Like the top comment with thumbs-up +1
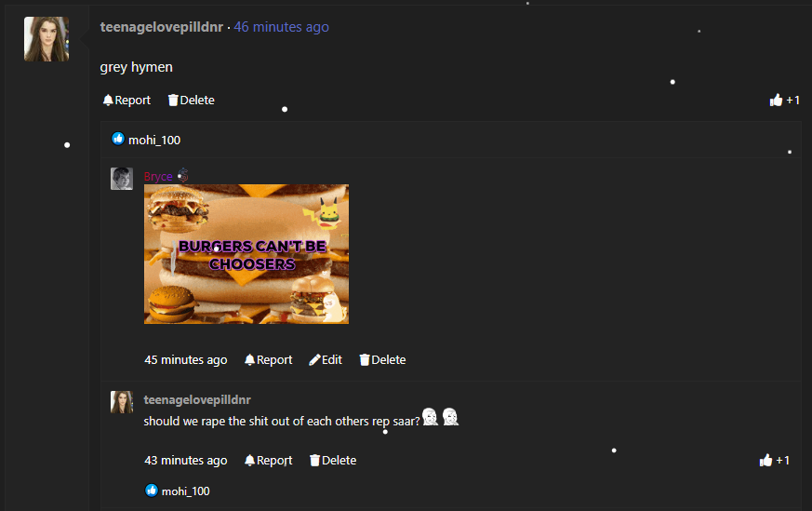The image size is (812, 511). (x=784, y=100)
